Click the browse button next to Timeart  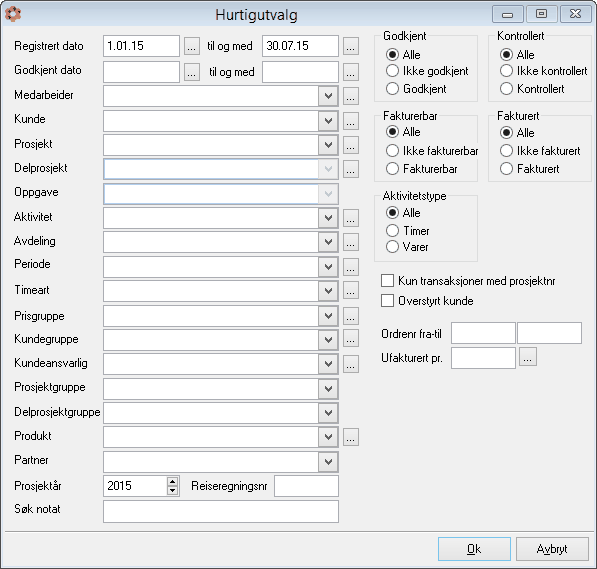[351, 291]
